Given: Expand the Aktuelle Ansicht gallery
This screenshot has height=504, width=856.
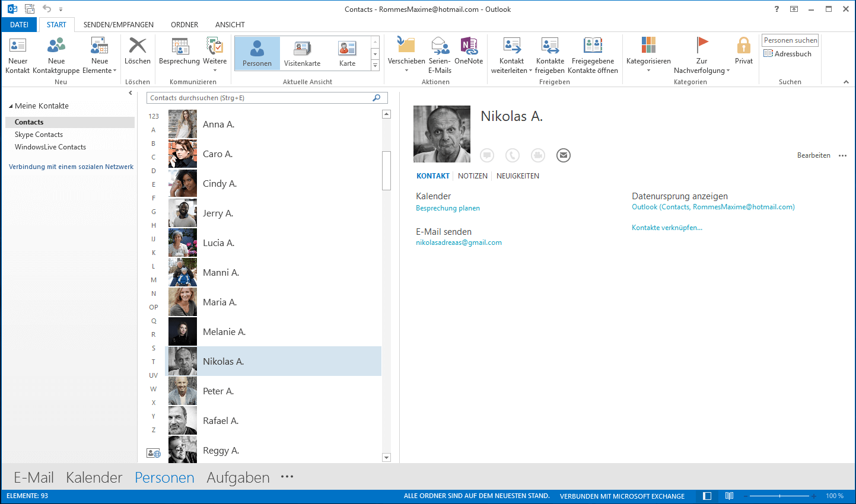Looking at the screenshot, I should click(x=375, y=66).
